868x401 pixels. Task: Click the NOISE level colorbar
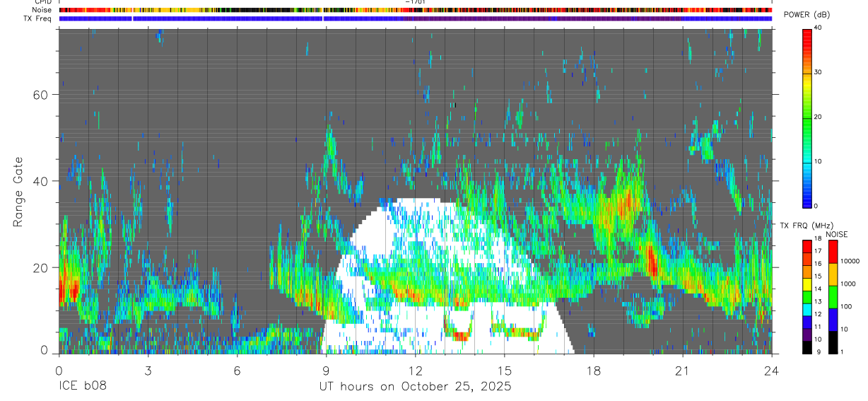pos(833,297)
